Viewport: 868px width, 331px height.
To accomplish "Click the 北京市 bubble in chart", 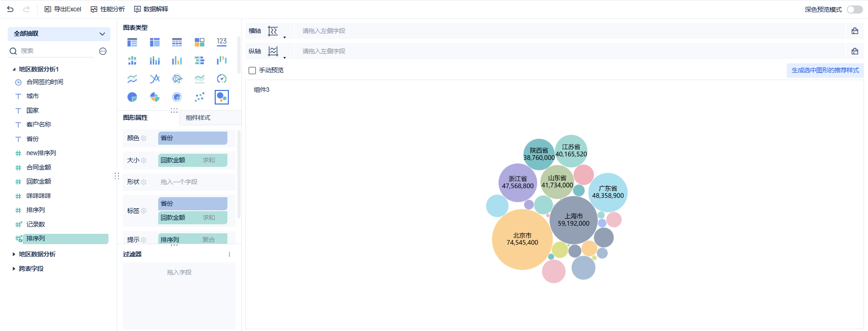I will [x=522, y=240].
